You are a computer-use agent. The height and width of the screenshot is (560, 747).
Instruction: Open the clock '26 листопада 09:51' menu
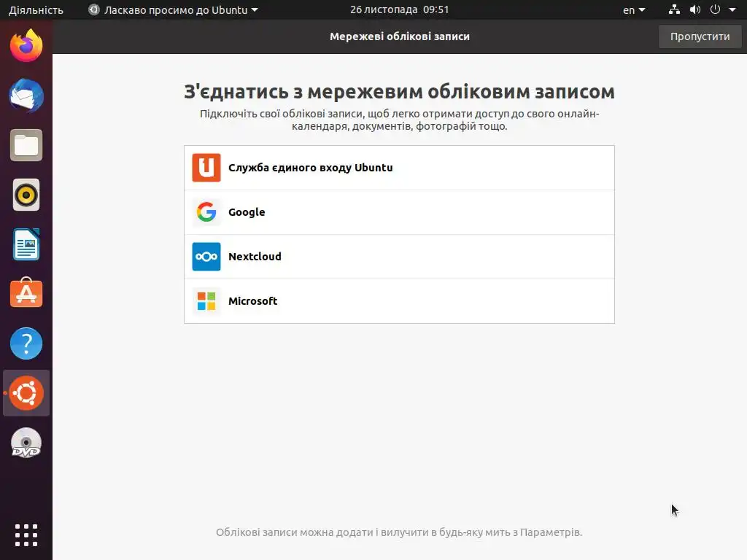point(399,9)
